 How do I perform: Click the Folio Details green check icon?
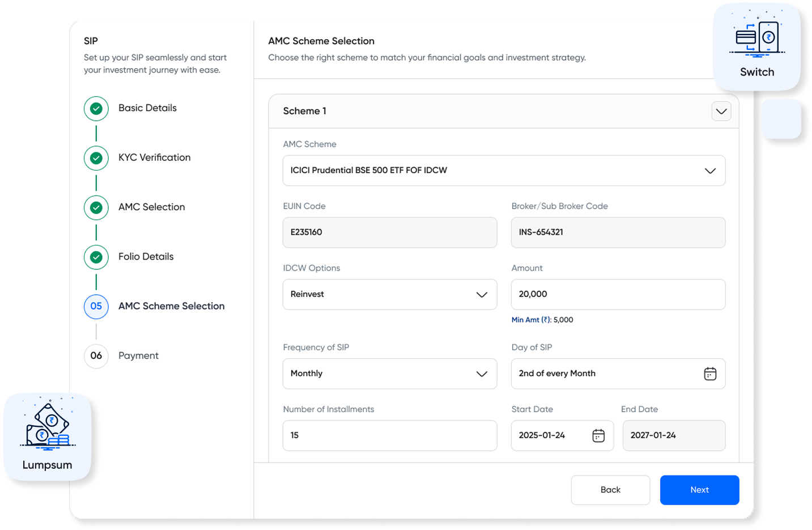[96, 257]
